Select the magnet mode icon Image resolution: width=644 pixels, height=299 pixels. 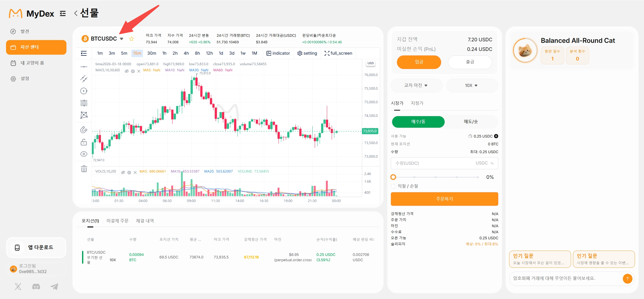[x=84, y=129]
